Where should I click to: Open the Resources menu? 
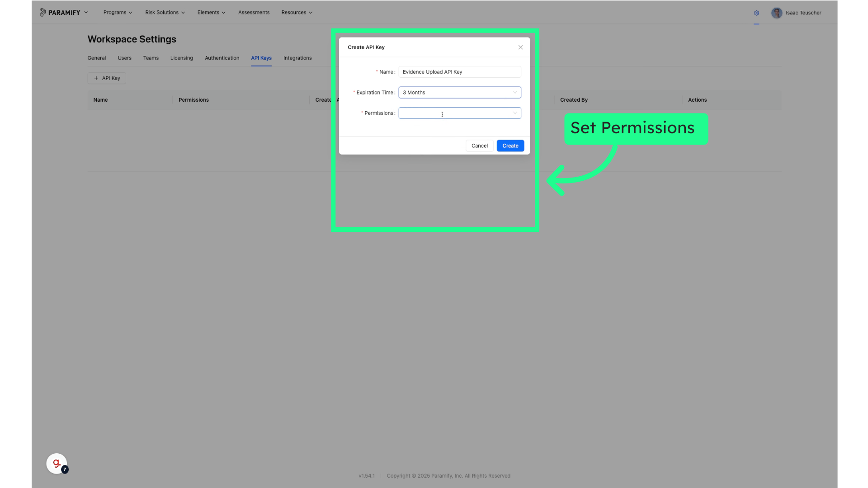297,13
